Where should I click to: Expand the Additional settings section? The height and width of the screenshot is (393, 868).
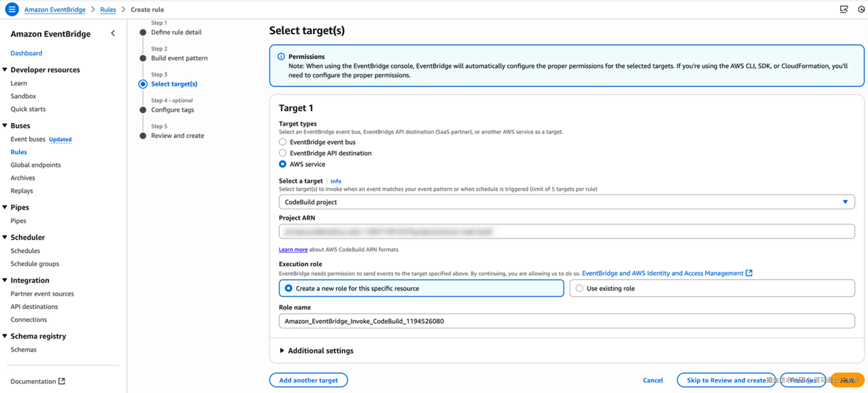pyautogui.click(x=282, y=350)
